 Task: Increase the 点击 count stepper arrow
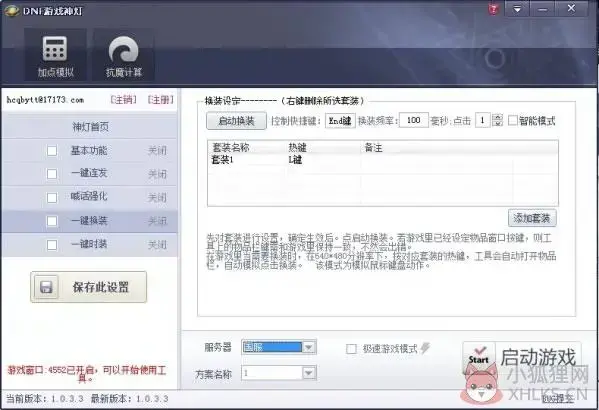497,117
